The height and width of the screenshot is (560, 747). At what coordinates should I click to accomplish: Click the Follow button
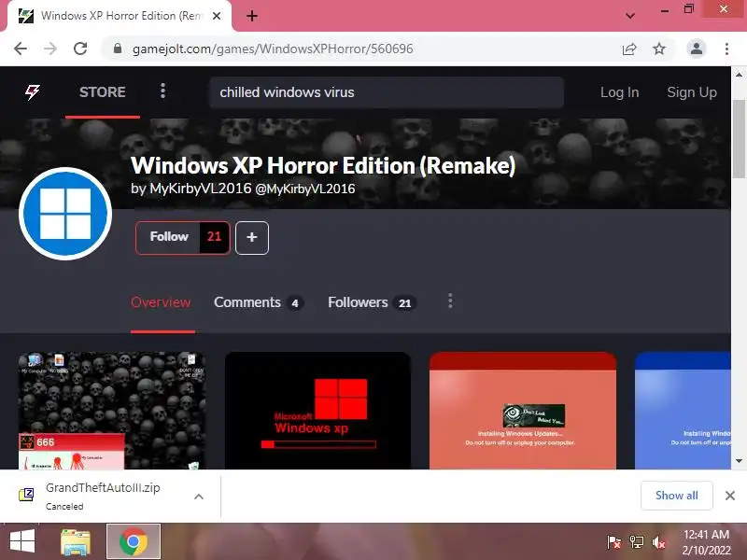click(x=169, y=237)
